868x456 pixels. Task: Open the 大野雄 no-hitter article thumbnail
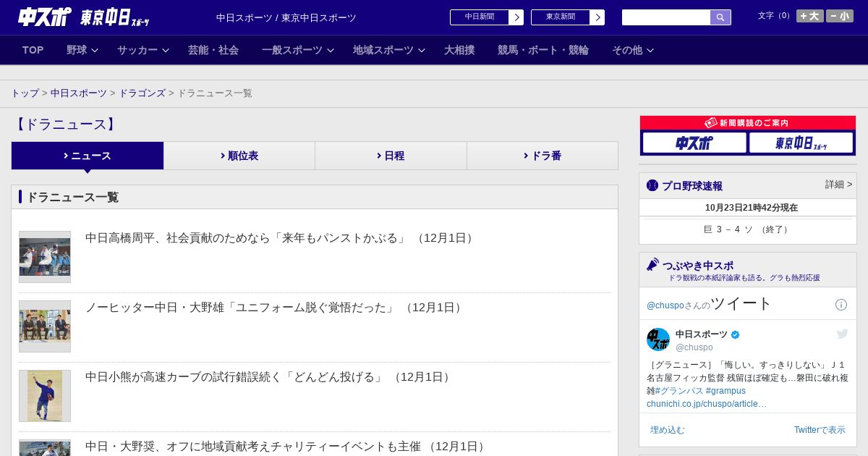tap(45, 326)
